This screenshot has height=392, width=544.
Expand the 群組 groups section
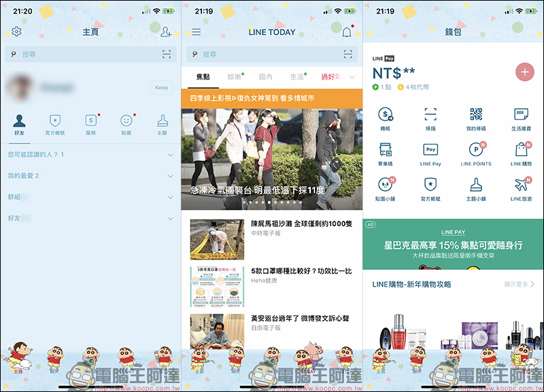click(x=90, y=197)
